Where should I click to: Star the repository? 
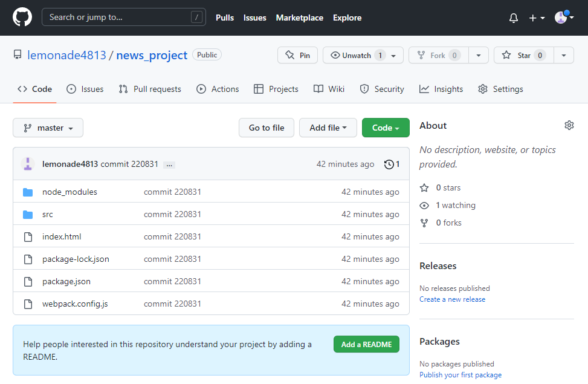click(523, 55)
